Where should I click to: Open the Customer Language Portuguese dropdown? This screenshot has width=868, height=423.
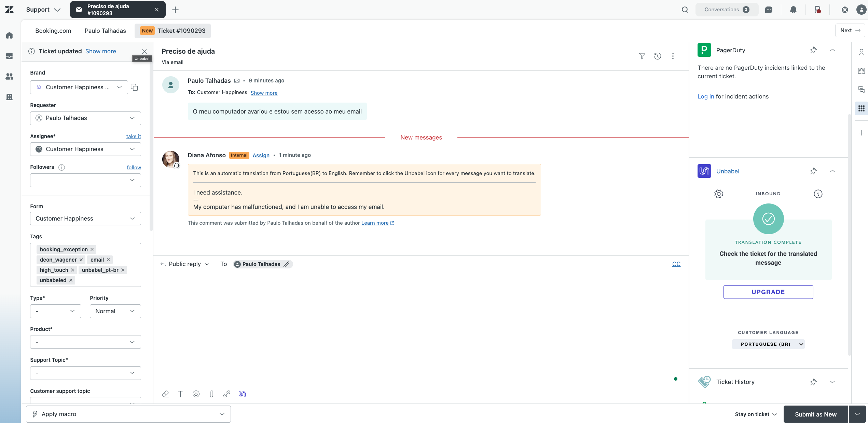pos(768,344)
